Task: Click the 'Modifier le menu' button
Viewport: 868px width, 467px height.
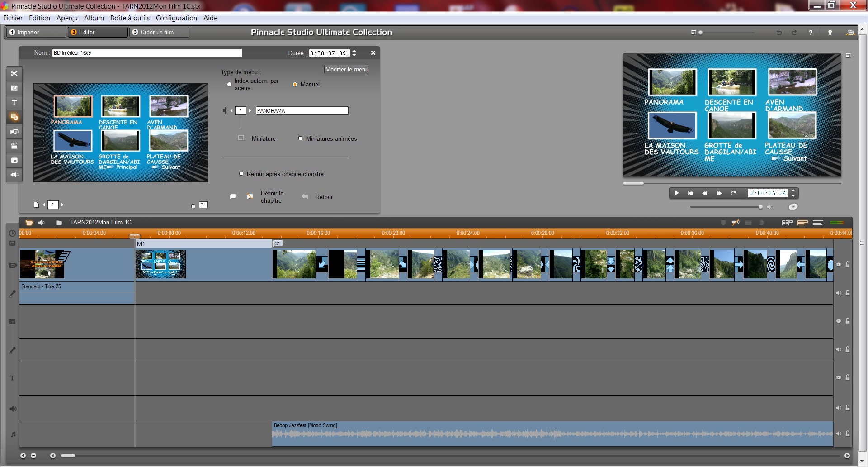Action: (347, 69)
